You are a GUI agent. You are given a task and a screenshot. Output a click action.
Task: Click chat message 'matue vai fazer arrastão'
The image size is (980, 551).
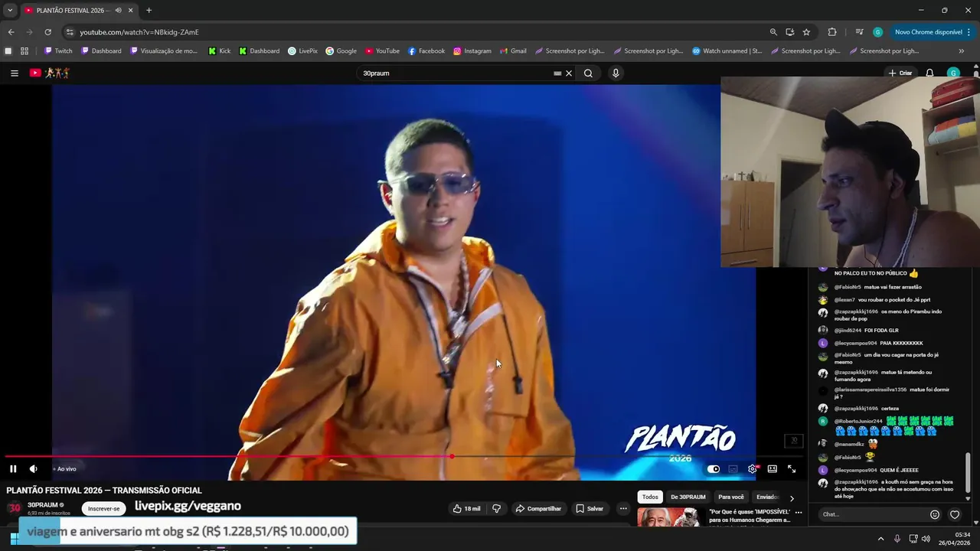893,287
